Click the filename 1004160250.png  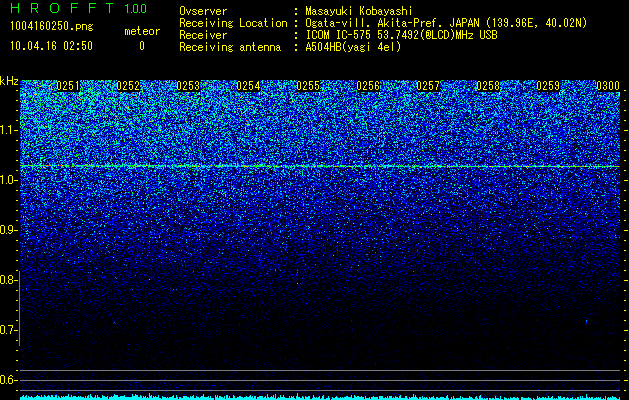coord(52,26)
